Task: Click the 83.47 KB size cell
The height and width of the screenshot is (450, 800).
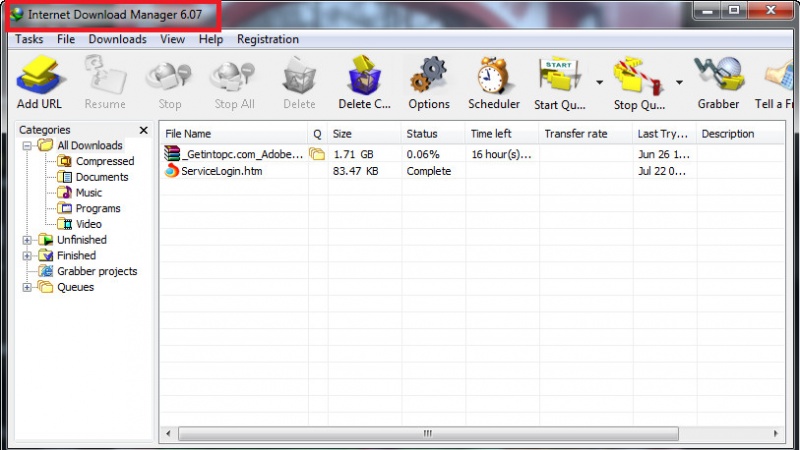Action: tap(356, 171)
